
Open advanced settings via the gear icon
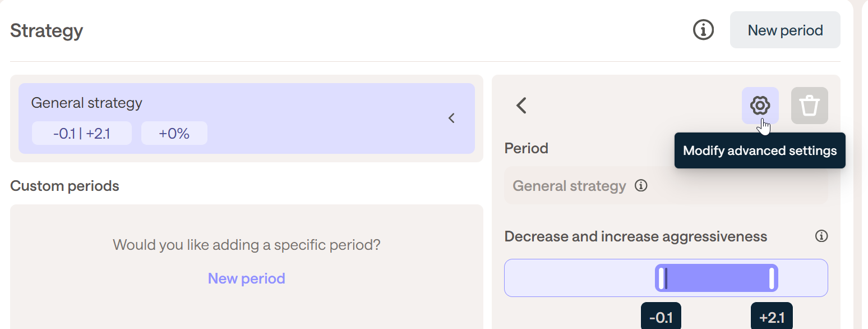(760, 105)
